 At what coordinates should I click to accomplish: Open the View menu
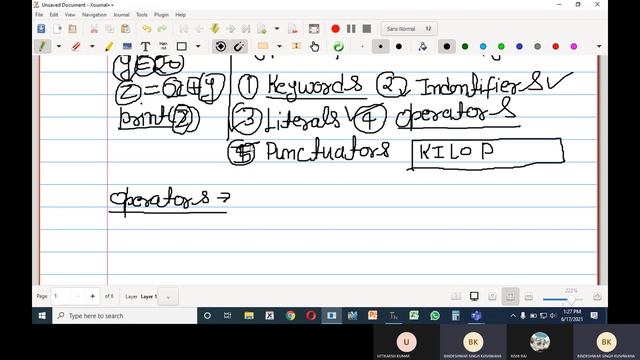pyautogui.click(x=70, y=15)
